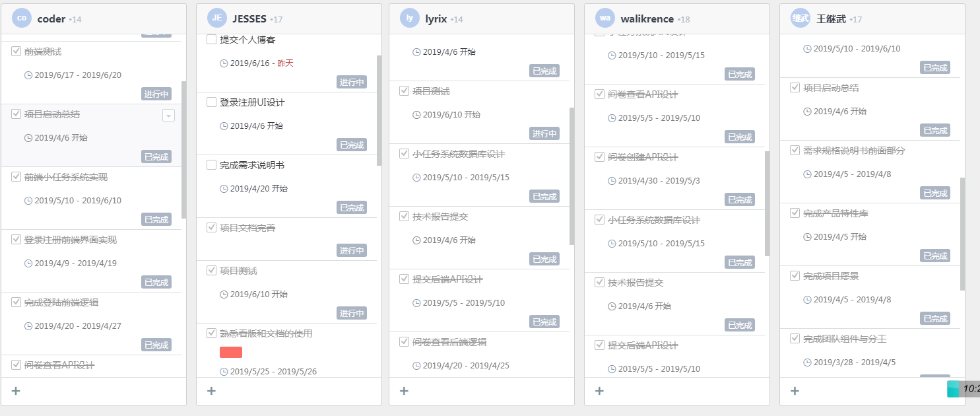This screenshot has height=416, width=980.
Task: Click the plus icon under 王继武 column
Action: click(x=795, y=391)
